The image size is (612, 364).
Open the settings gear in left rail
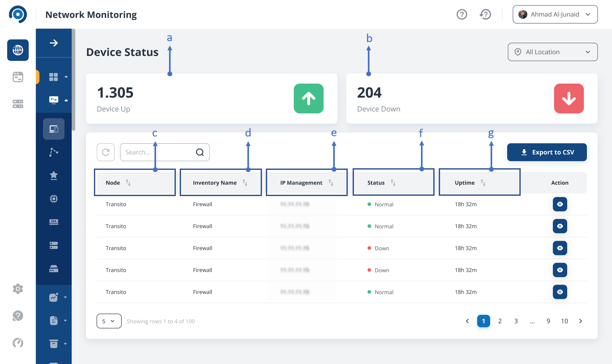tap(18, 289)
